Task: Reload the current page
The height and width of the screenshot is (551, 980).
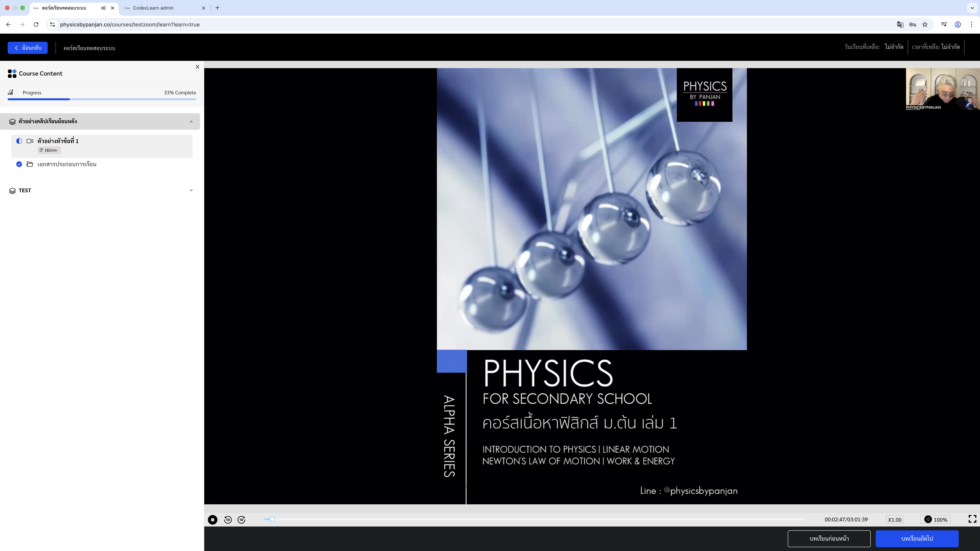Action: [36, 24]
